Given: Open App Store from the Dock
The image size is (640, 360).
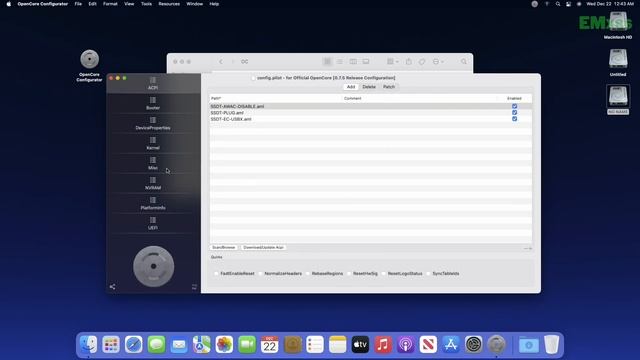Looking at the screenshot, I should [x=451, y=344].
